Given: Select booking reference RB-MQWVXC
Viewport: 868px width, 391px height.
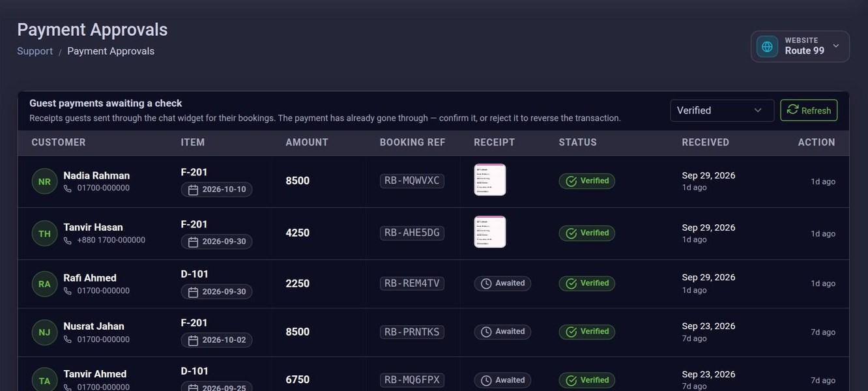Looking at the screenshot, I should (412, 181).
